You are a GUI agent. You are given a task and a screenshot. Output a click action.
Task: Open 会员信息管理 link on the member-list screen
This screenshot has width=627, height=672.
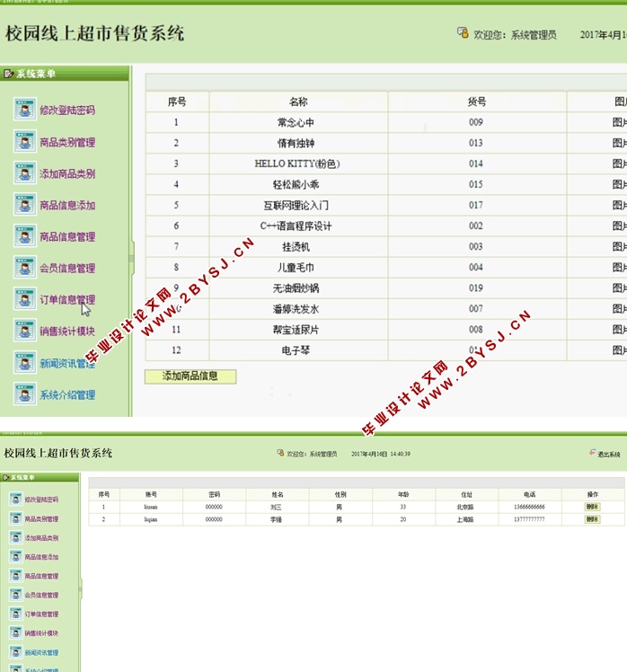[41, 595]
